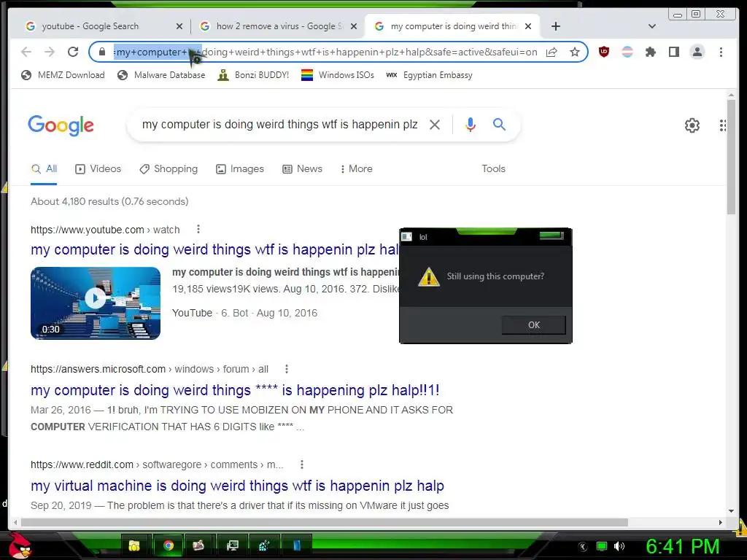Expand the More search categories menu
Screen dimensions: 747x560
pos(356,168)
